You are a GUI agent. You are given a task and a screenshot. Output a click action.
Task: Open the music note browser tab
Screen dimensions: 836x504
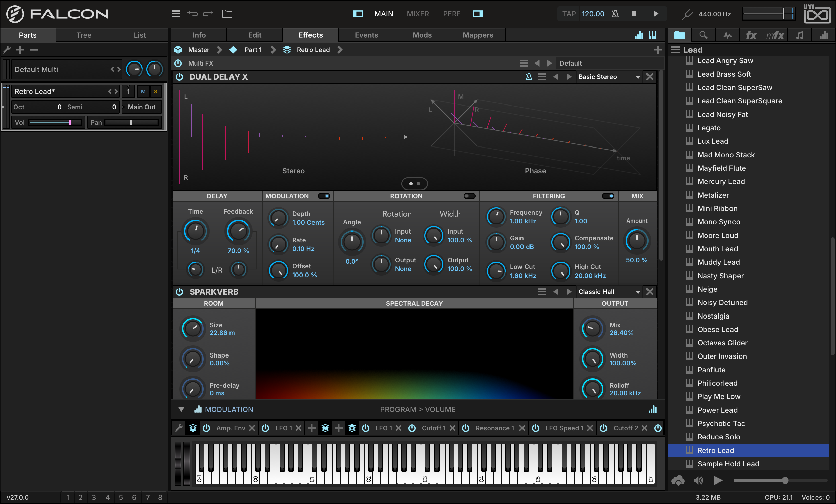(799, 35)
